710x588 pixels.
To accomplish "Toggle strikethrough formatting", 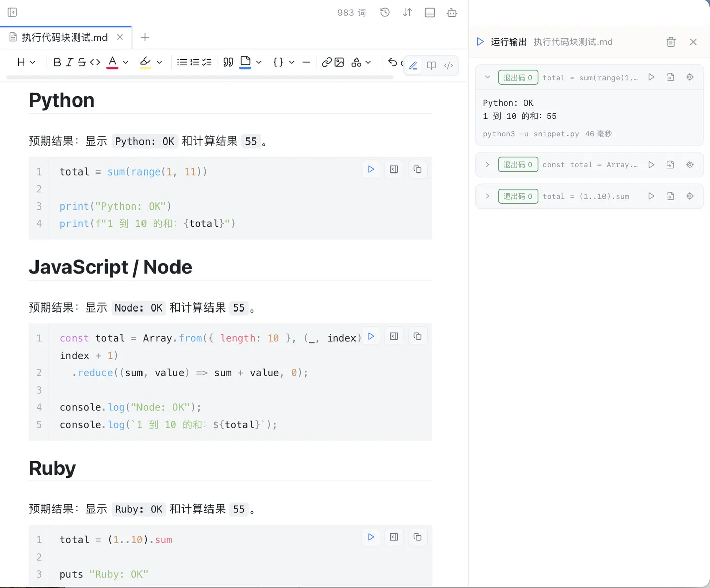I will tap(82, 62).
